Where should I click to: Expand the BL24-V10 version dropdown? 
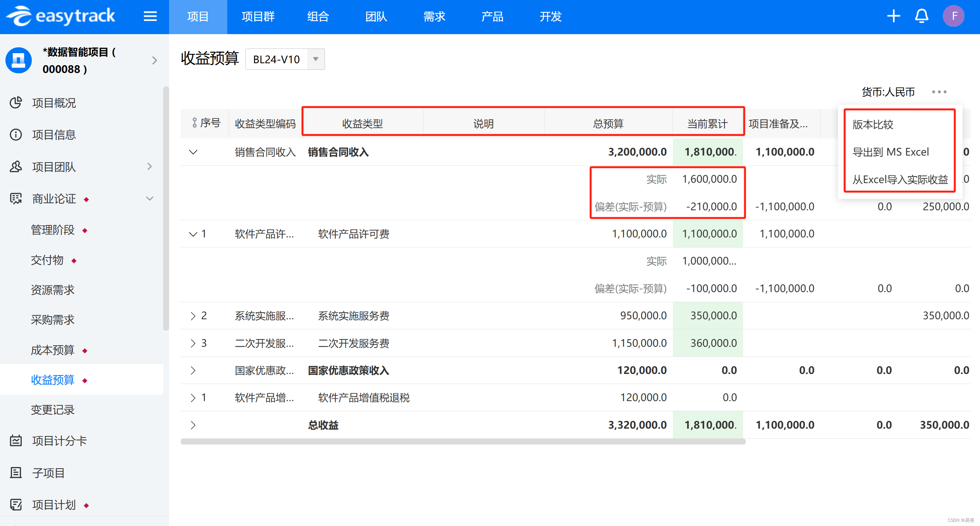[x=316, y=59]
